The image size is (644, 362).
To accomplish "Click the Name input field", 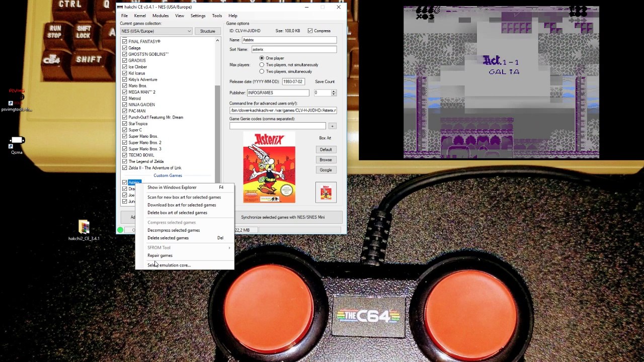I will [289, 40].
